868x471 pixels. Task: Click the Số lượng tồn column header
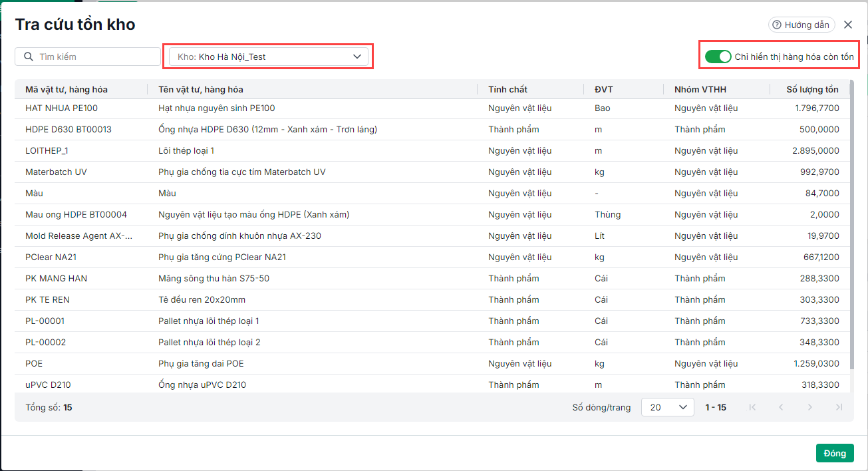coord(812,89)
